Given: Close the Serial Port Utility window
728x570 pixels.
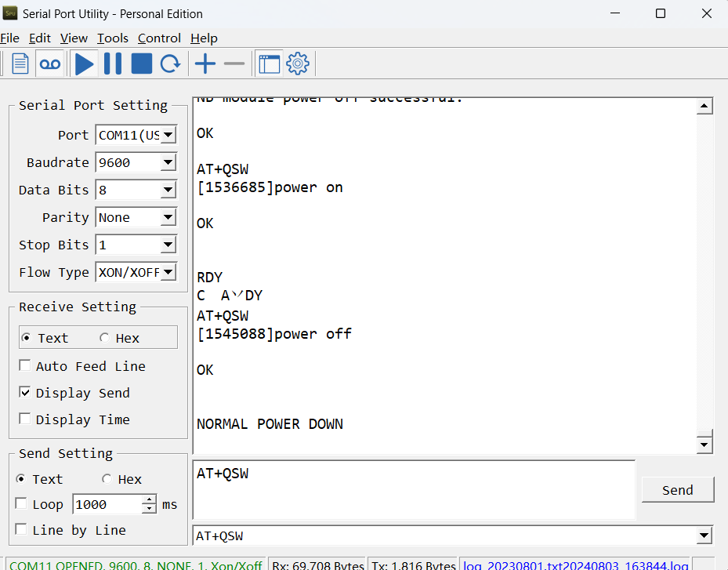Looking at the screenshot, I should pyautogui.click(x=706, y=13).
